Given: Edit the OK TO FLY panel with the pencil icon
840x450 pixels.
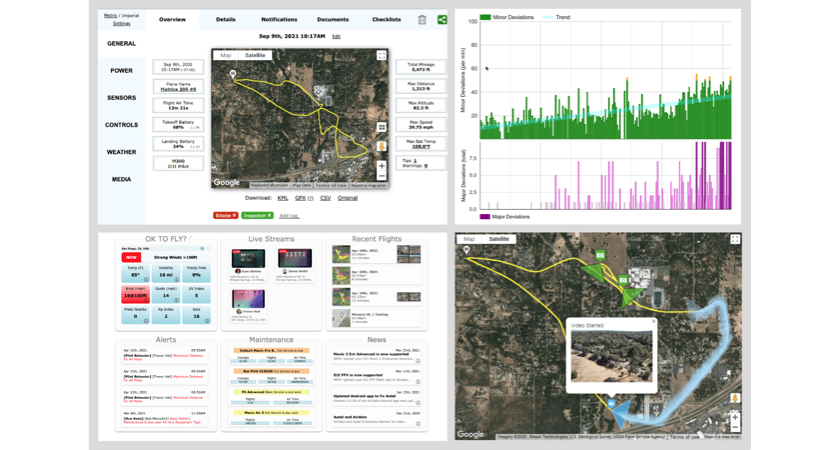Looking at the screenshot, I should (x=190, y=238).
